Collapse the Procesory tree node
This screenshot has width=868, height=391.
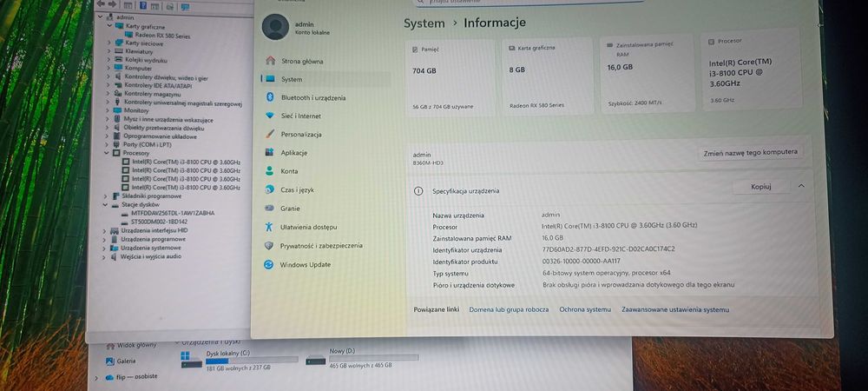tap(107, 152)
